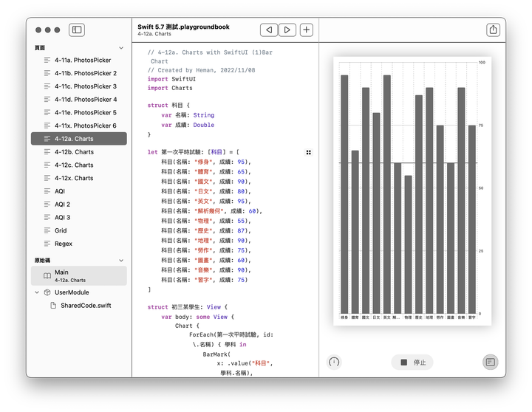Click the code line with 修身 score 95
The image size is (532, 412).
click(206, 162)
